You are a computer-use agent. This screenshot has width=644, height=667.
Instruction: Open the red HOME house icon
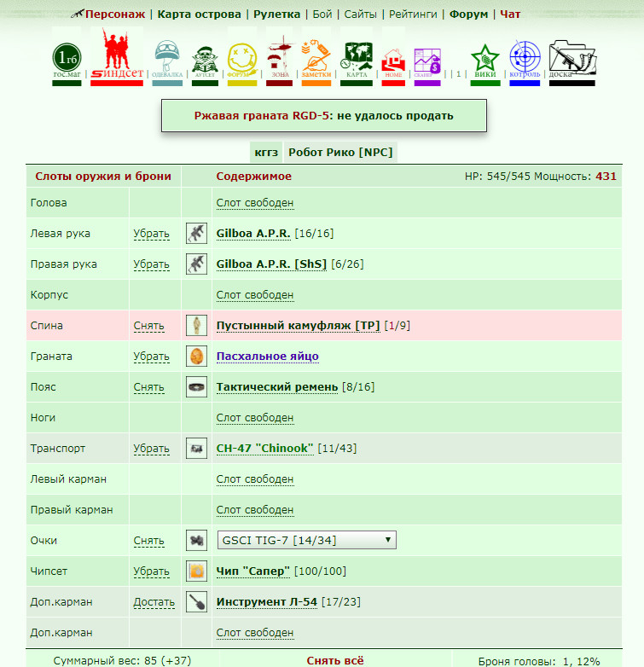point(393,67)
